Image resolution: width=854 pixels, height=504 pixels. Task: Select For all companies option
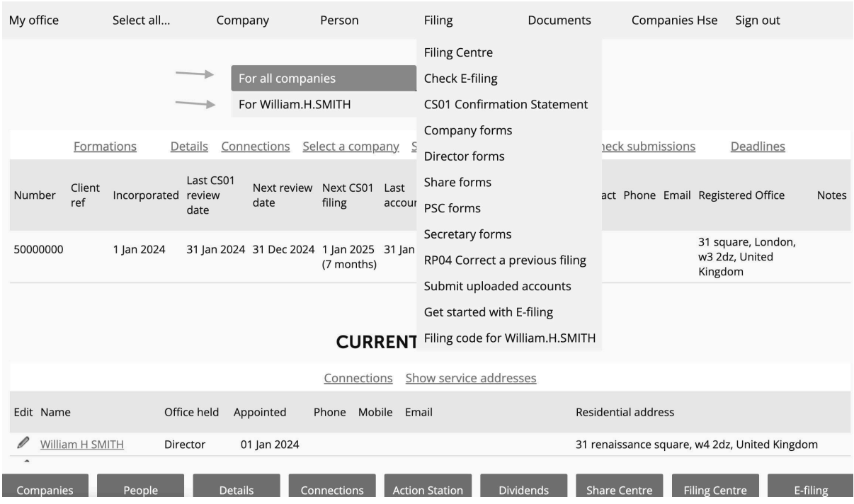coord(324,79)
